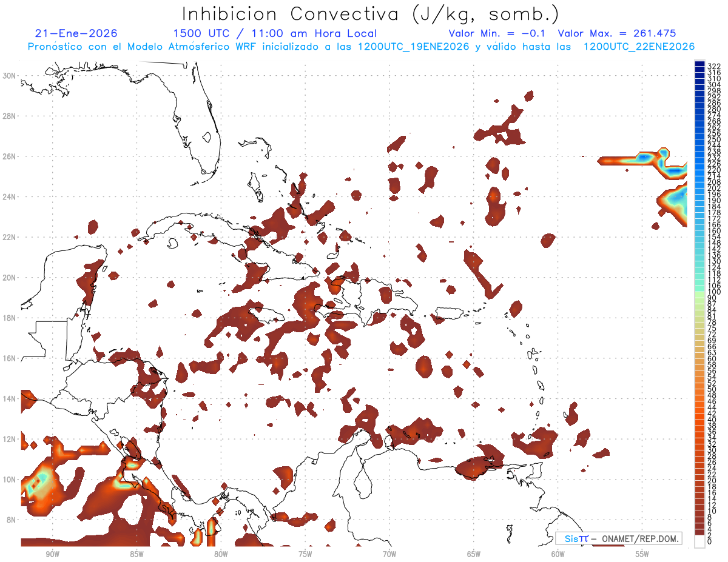This screenshot has width=728, height=562.
Task: Click the '8N' latitude label
Action: tap(12, 520)
